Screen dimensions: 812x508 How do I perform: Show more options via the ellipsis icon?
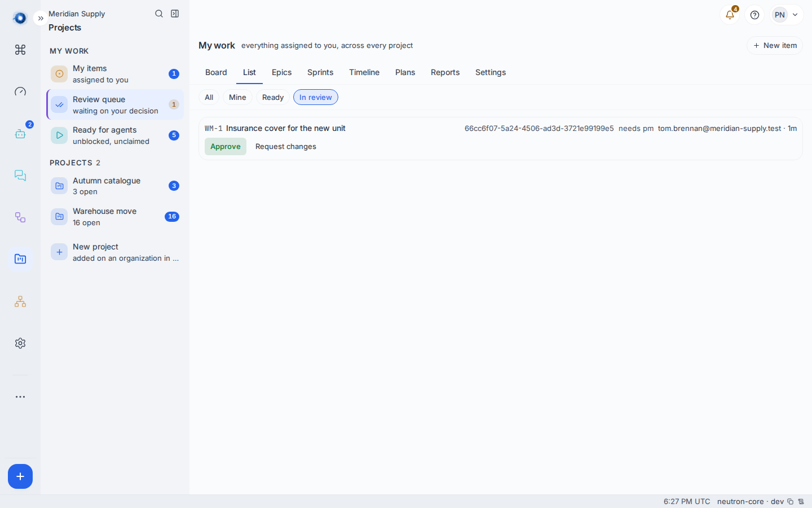click(20, 397)
